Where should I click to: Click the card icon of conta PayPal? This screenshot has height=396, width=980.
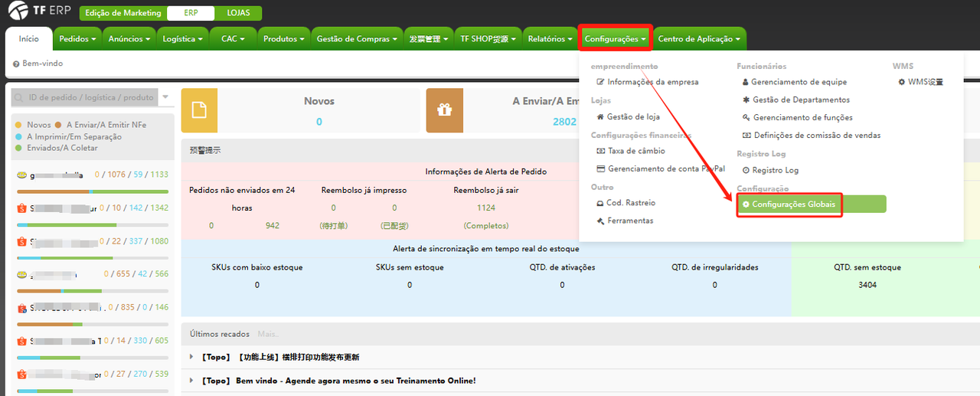coord(601,169)
